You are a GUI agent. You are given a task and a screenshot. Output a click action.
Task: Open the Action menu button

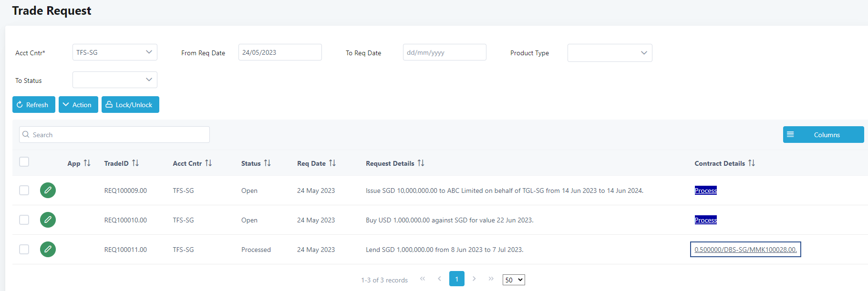[78, 105]
